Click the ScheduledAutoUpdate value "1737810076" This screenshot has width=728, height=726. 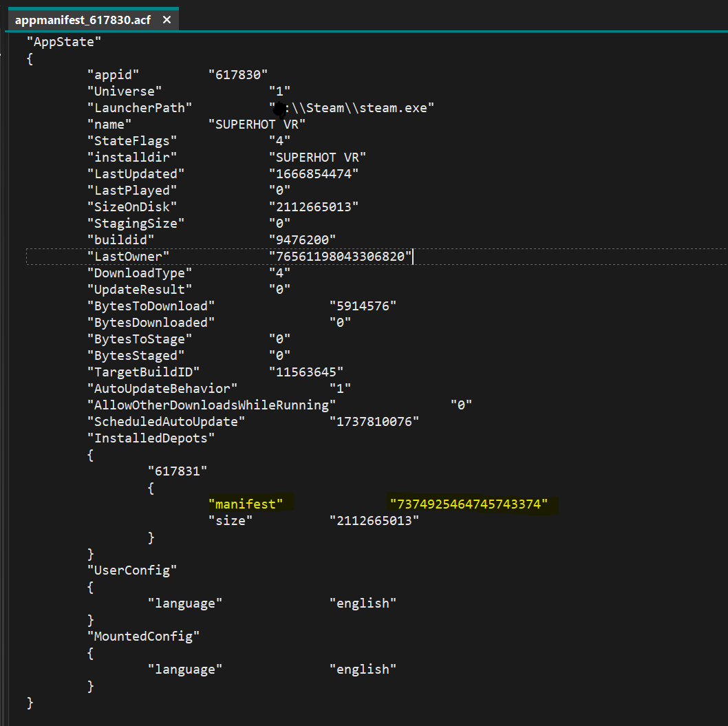tap(374, 422)
